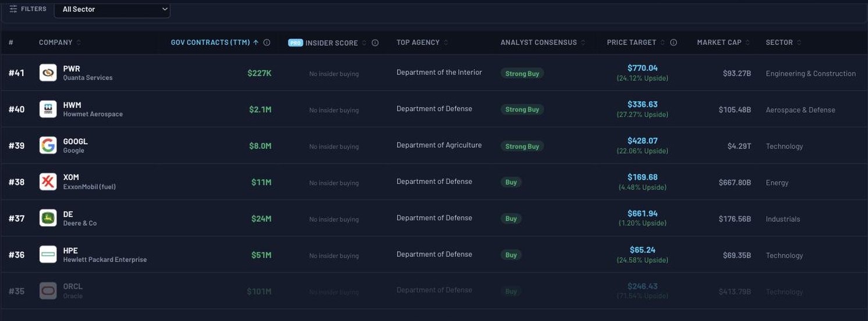Open the All Sector dropdown
The width and height of the screenshot is (868, 321).
(x=112, y=9)
